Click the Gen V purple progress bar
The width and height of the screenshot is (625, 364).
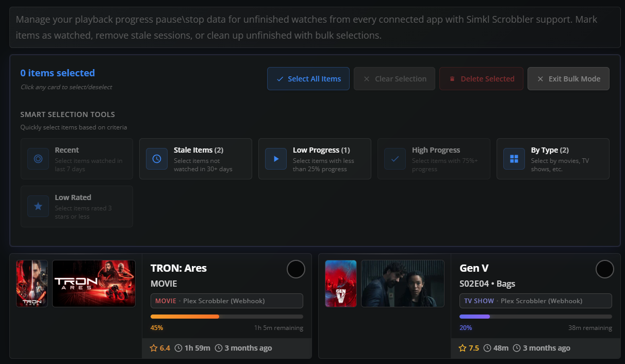[x=535, y=317]
